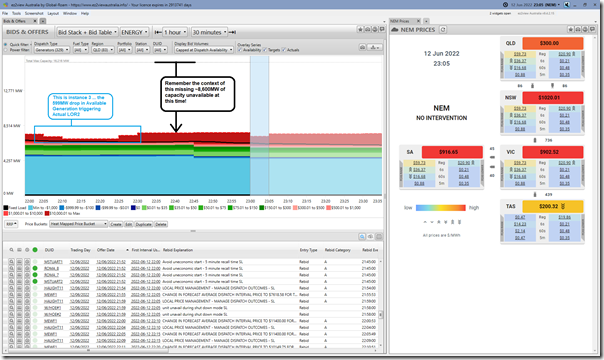
Task: Close the Bids & Offers tab
Action: point(35,21)
